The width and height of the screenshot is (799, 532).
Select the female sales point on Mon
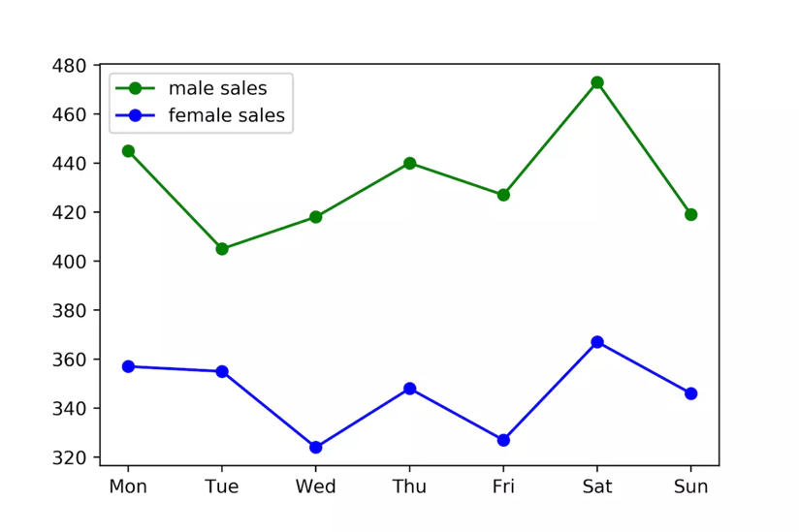[128, 366]
